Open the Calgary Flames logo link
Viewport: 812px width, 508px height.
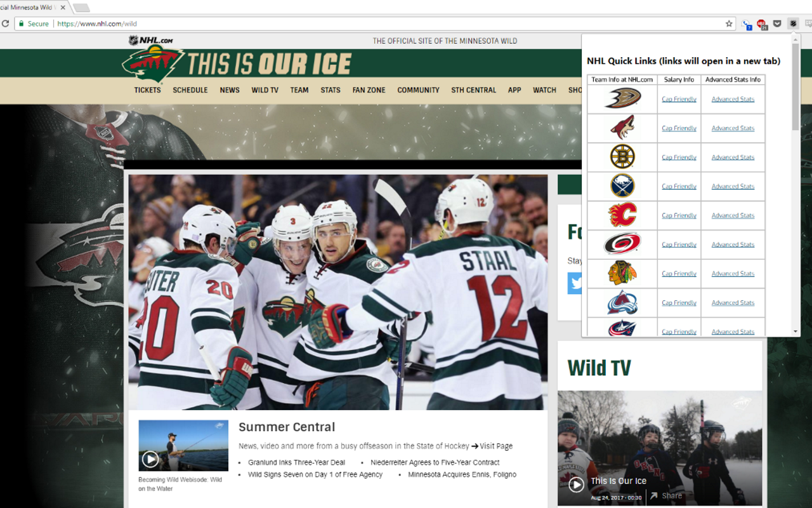pyautogui.click(x=622, y=215)
